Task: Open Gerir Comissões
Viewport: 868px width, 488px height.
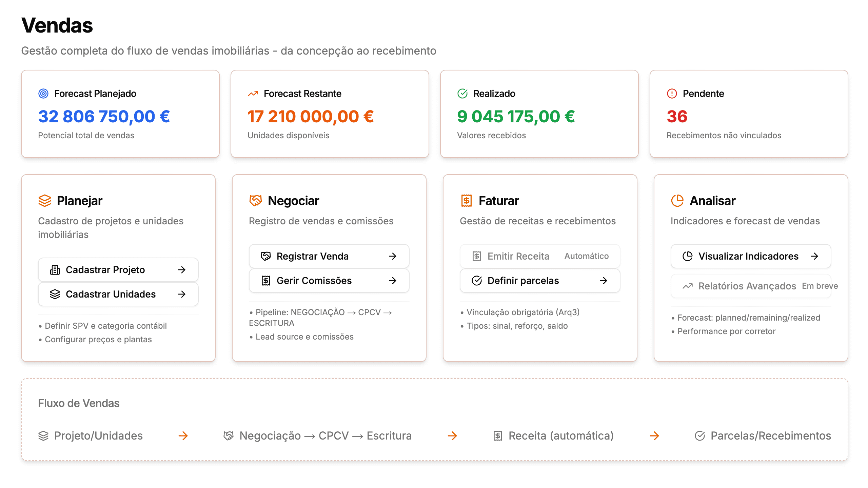Action: pyautogui.click(x=329, y=281)
